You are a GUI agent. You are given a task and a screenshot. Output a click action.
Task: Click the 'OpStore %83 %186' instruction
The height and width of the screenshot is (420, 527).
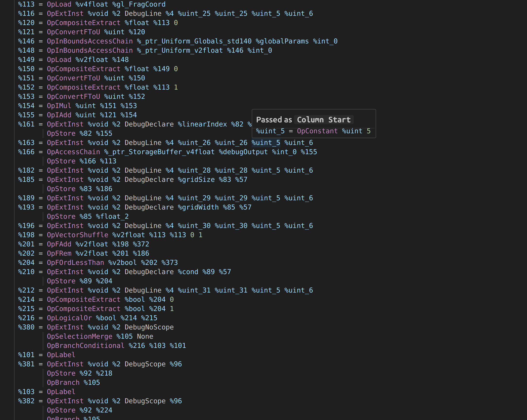(x=80, y=189)
